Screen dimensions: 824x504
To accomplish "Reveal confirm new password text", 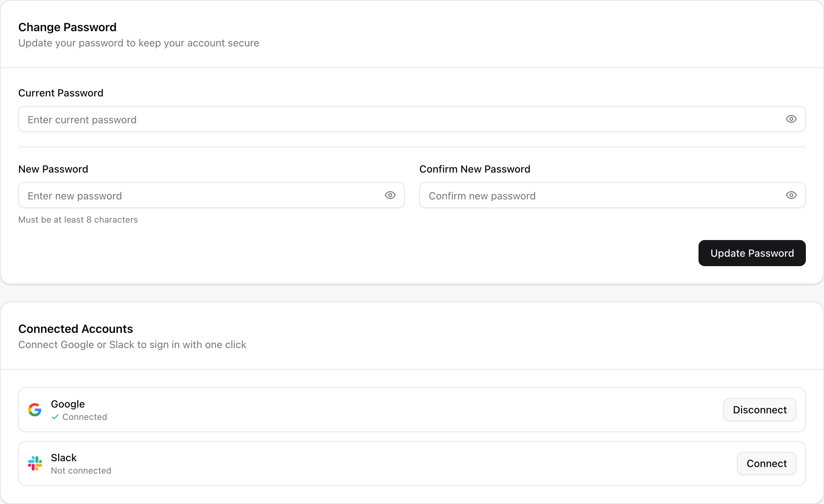I will 791,195.
